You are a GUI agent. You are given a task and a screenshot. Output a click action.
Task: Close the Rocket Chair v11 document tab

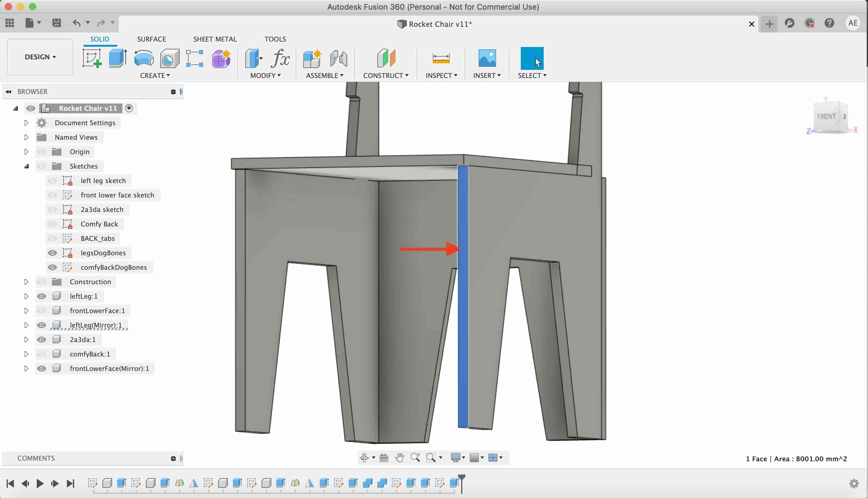point(751,24)
